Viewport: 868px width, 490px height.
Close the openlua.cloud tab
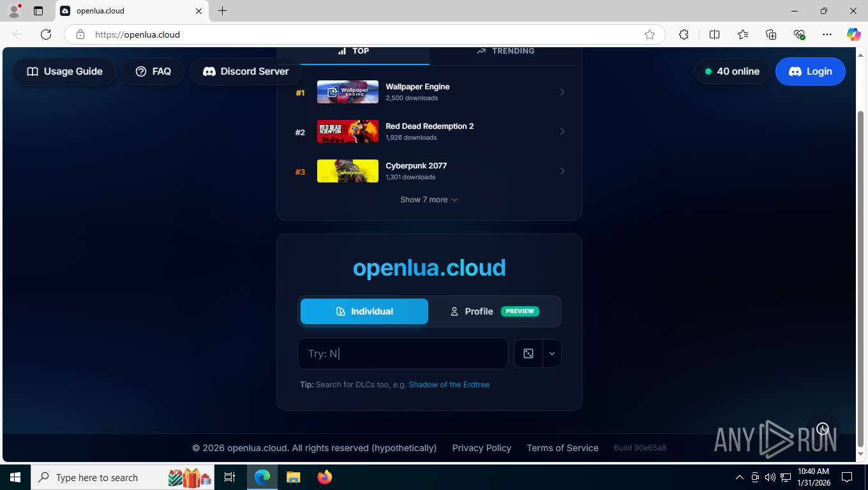tap(198, 11)
